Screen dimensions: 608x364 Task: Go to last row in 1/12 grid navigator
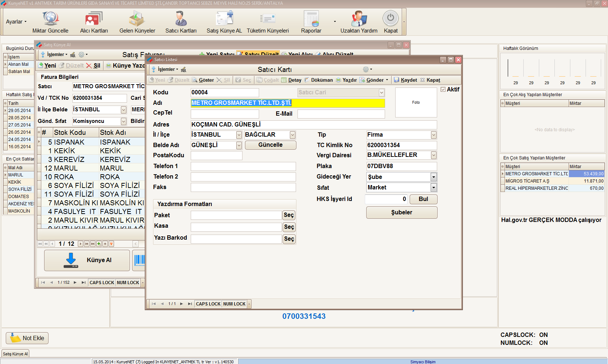tap(93, 244)
